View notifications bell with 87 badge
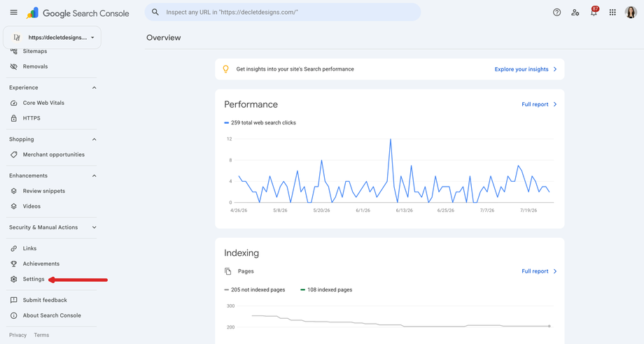The image size is (644, 344). (x=594, y=12)
